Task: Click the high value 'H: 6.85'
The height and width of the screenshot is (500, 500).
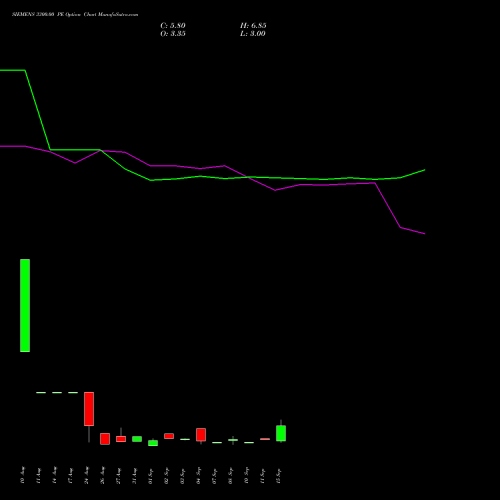Action: (x=253, y=26)
